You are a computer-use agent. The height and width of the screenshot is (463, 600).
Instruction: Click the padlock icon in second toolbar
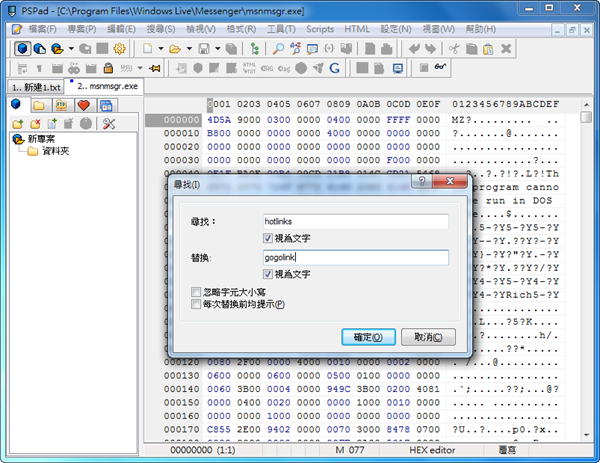108,68
